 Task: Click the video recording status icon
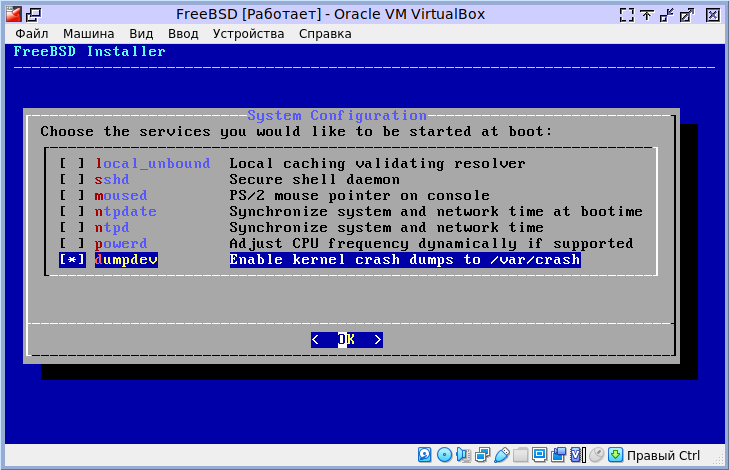pyautogui.click(x=558, y=455)
